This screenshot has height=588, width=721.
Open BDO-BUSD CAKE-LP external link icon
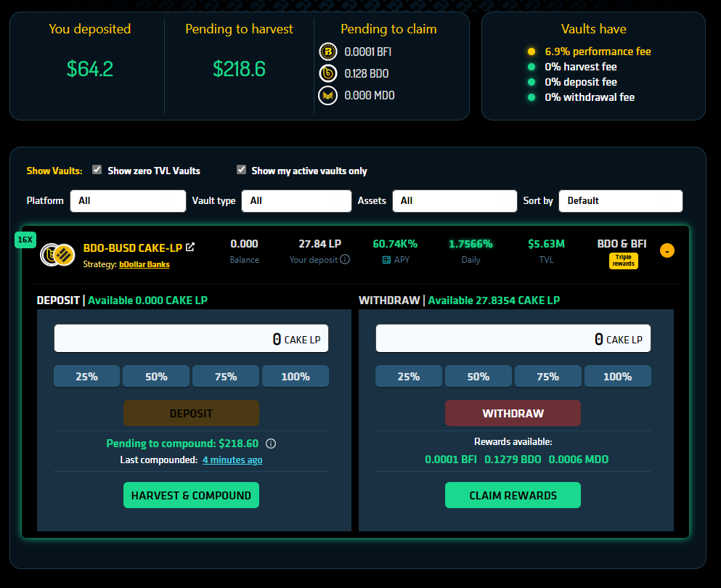click(x=190, y=248)
